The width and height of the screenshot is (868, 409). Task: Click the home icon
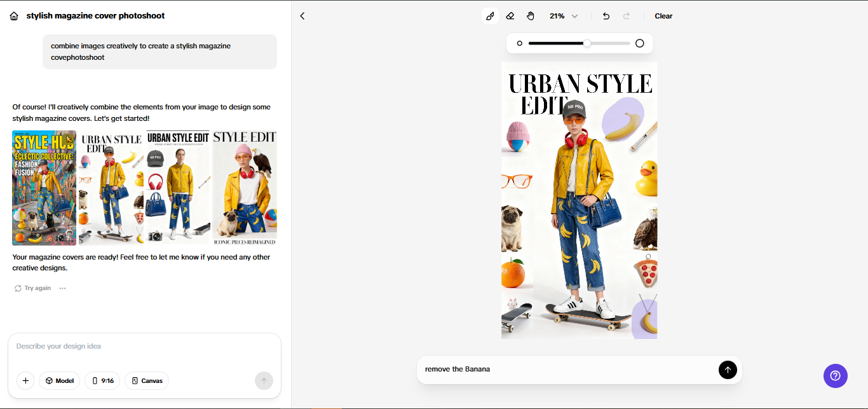click(14, 16)
